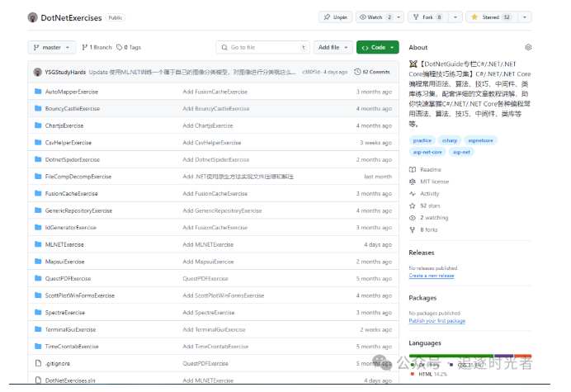Viewport: 571px width, 392px height.
Task: Open the 1 Branch link
Action: [97, 47]
